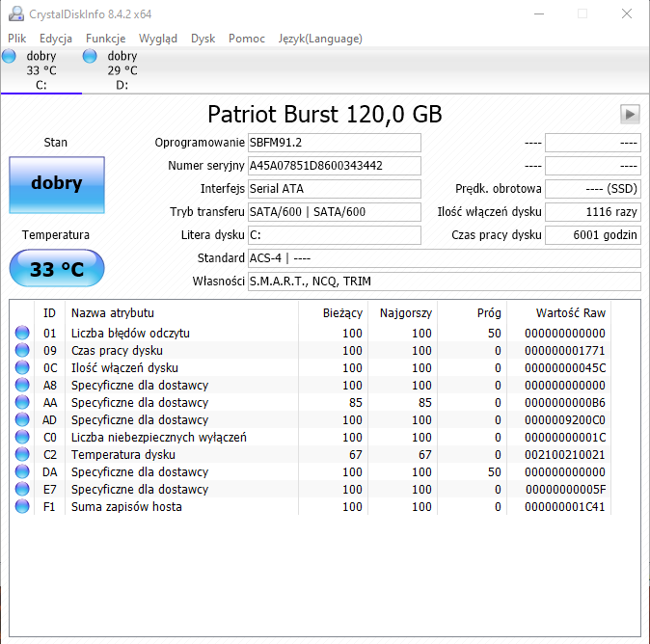Image resolution: width=650 pixels, height=644 pixels.
Task: Click the ID column header
Action: [x=49, y=313]
